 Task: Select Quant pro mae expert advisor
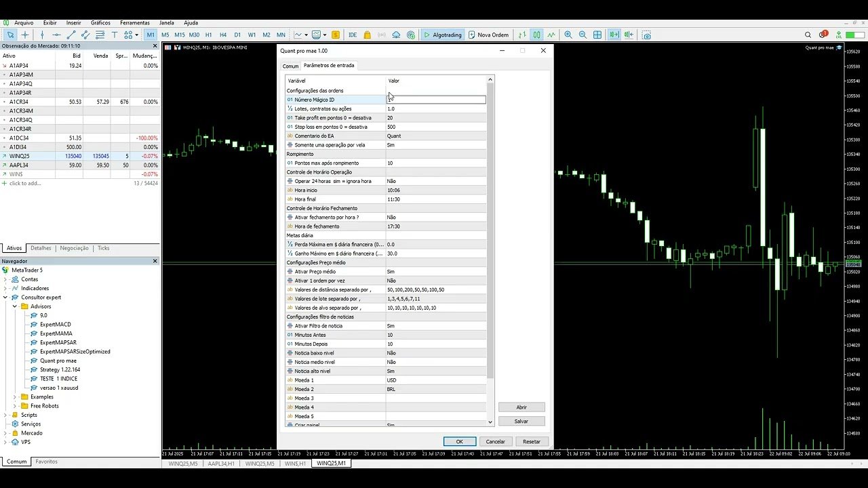pos(58,361)
